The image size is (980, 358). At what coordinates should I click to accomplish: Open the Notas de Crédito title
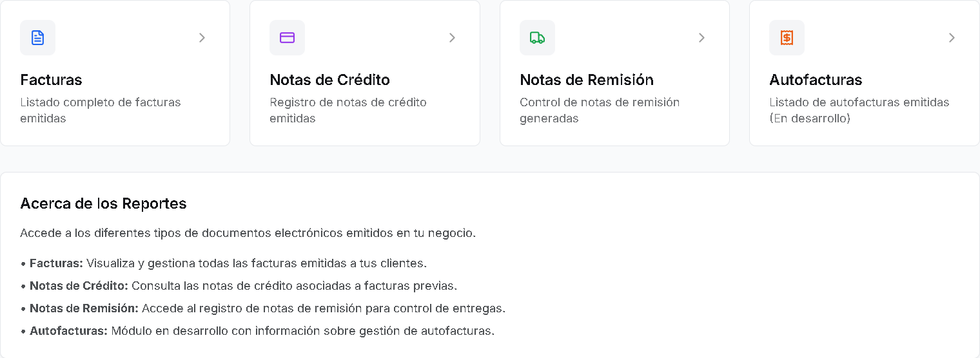tap(329, 80)
